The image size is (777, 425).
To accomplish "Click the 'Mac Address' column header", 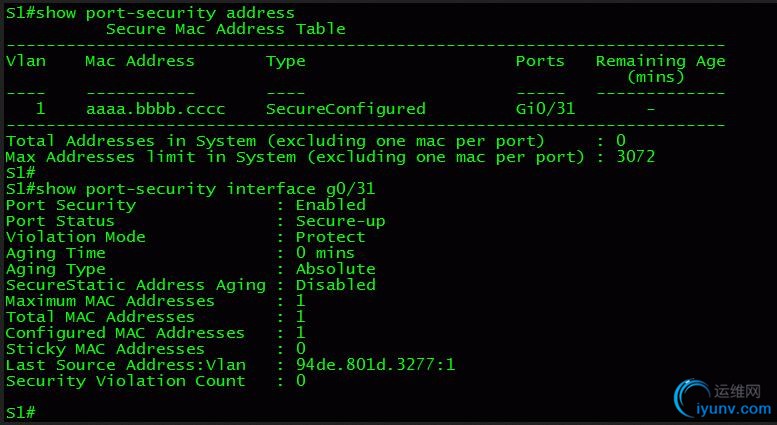I will tap(140, 61).
